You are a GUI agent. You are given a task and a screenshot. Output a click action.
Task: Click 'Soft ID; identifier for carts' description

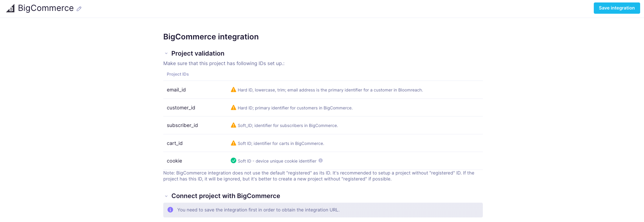[281, 144]
